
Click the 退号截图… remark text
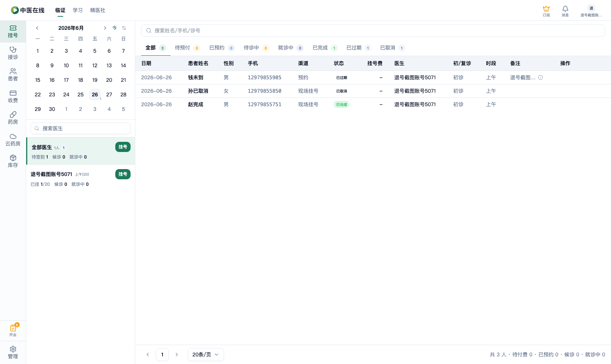coord(523,77)
